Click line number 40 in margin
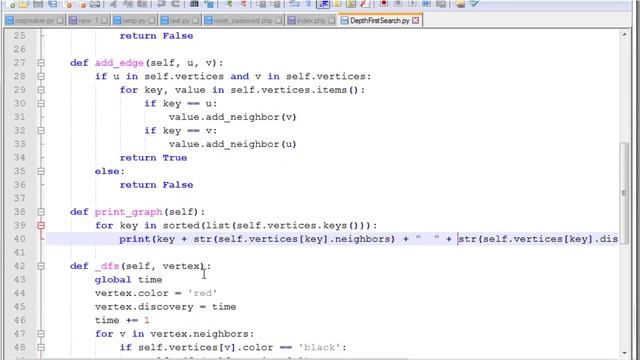640x360 pixels. pyautogui.click(x=20, y=239)
